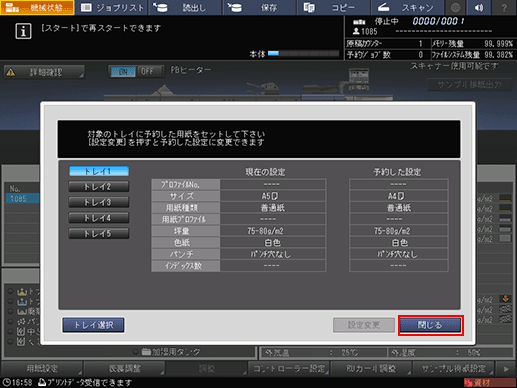
Task: Click the トレイ選択 button
Action: click(93, 325)
